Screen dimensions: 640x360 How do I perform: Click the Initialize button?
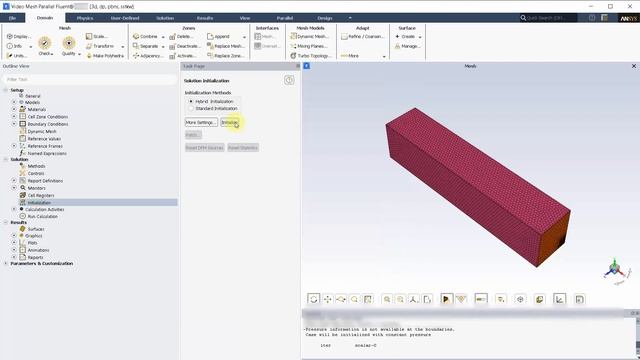point(230,122)
